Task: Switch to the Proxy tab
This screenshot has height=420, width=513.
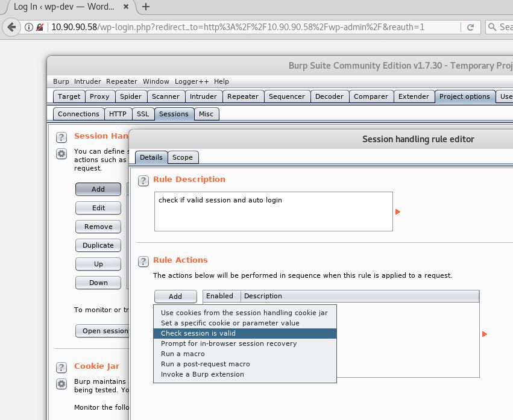Action: 99,96
